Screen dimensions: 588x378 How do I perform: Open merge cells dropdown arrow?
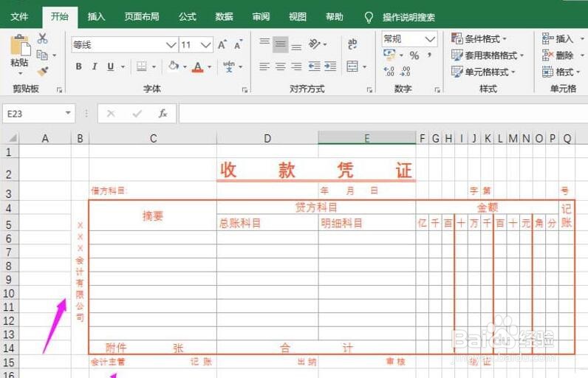coord(364,67)
